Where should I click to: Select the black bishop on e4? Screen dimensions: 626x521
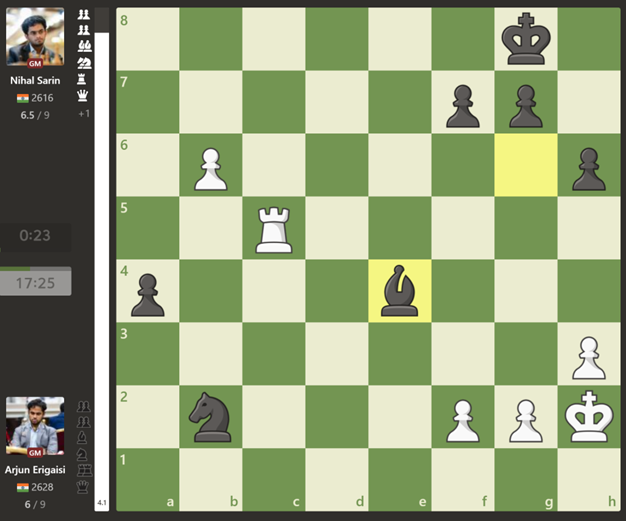[x=400, y=291]
